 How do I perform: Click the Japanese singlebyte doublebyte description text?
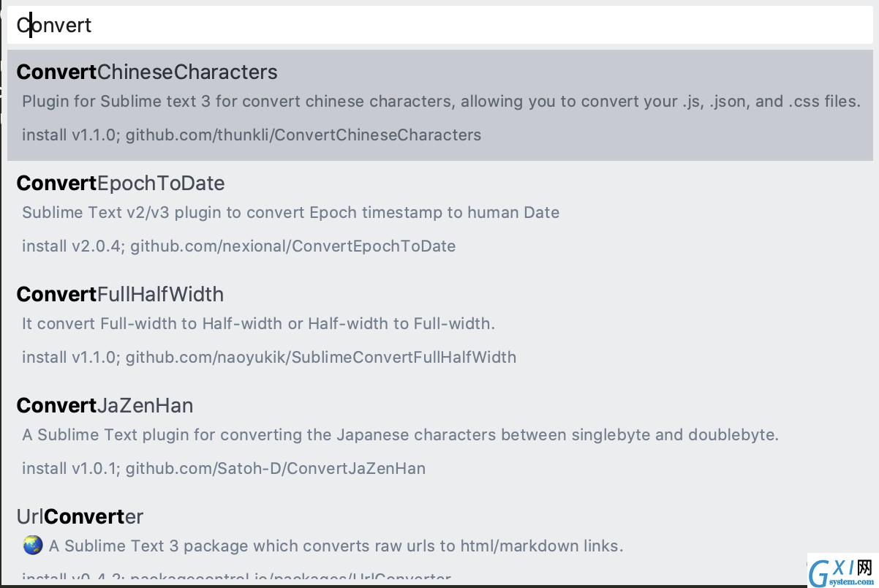(401, 434)
